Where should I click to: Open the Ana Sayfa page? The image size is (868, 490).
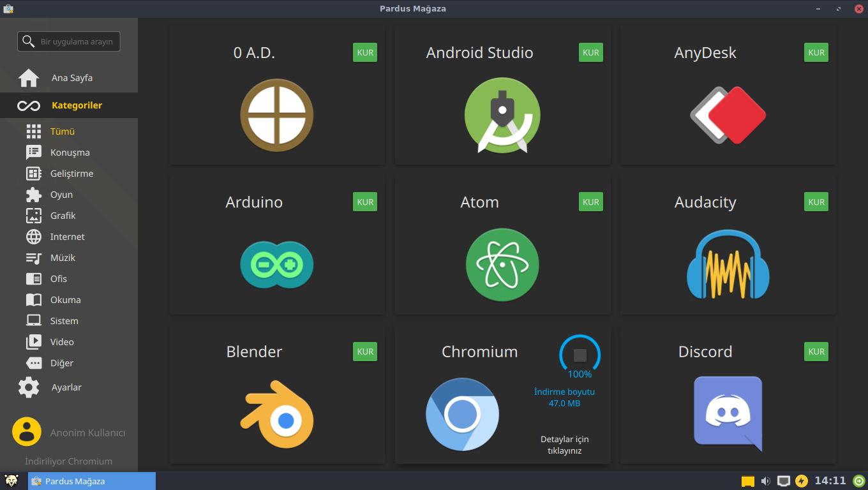coord(72,78)
